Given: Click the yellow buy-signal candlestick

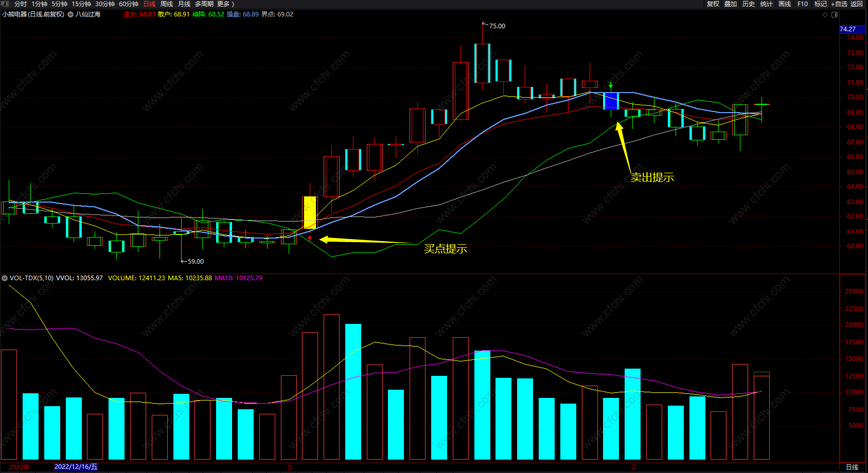Looking at the screenshot, I should 310,212.
